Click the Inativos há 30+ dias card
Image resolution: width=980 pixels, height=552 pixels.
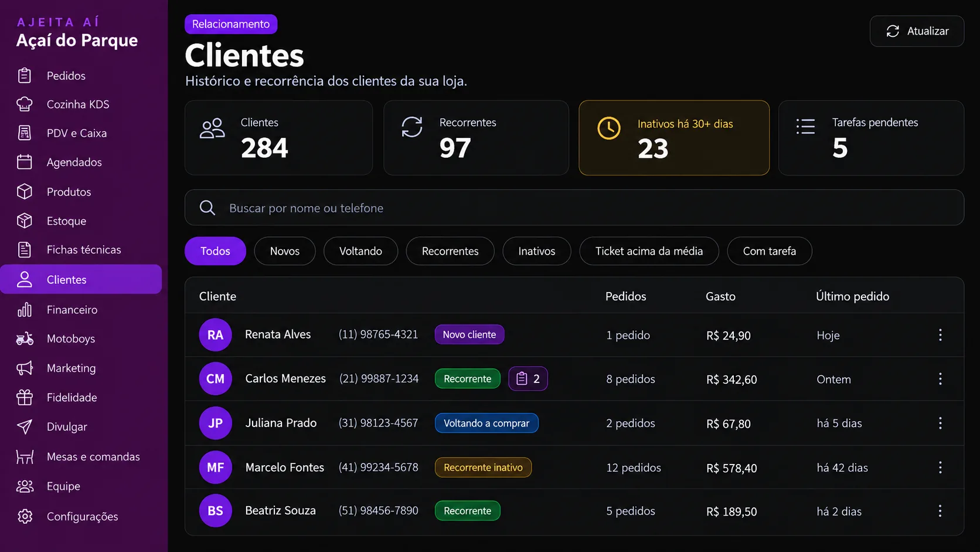click(x=674, y=138)
